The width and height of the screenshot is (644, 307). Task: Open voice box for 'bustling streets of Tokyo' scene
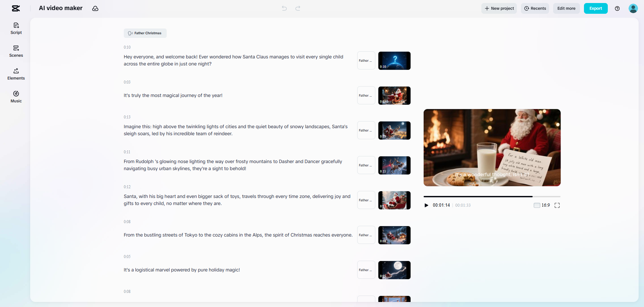[366, 235]
